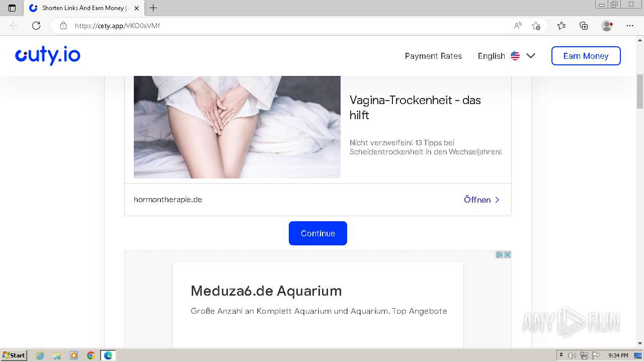Launch Google Chrome from the taskbar
Screen dimensions: 644x362
(91, 355)
